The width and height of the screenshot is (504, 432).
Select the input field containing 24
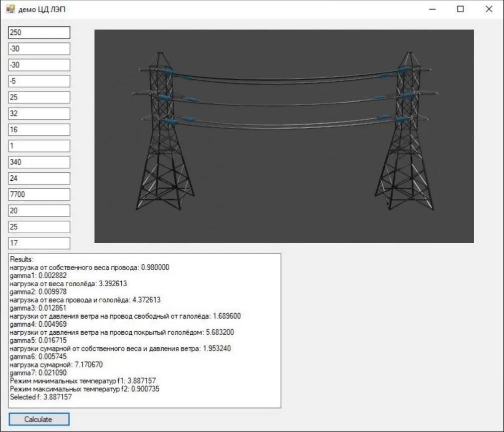click(x=39, y=178)
